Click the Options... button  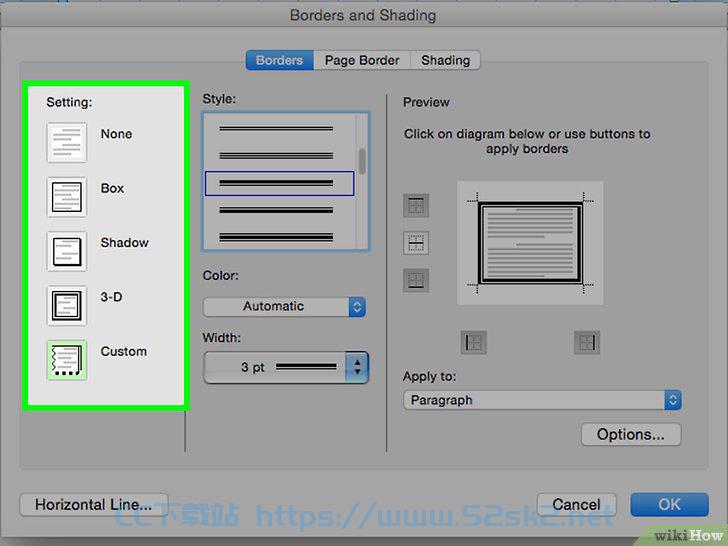click(631, 435)
